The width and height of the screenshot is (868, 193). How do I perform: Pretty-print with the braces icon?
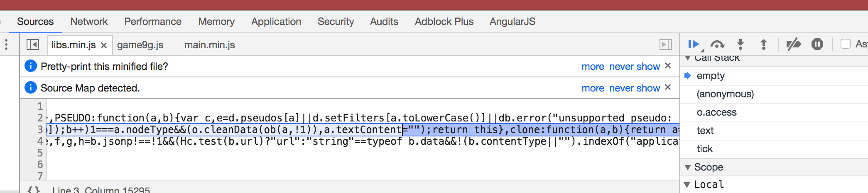click(34, 190)
